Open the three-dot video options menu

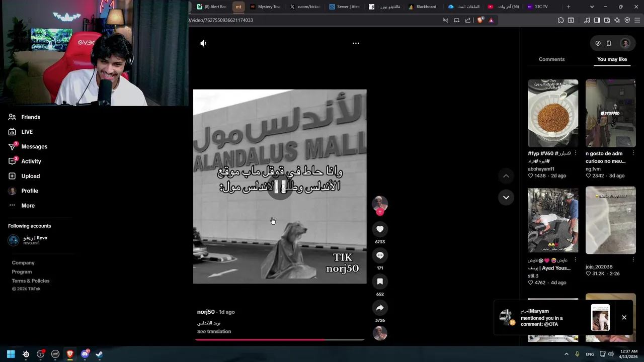pyautogui.click(x=356, y=43)
